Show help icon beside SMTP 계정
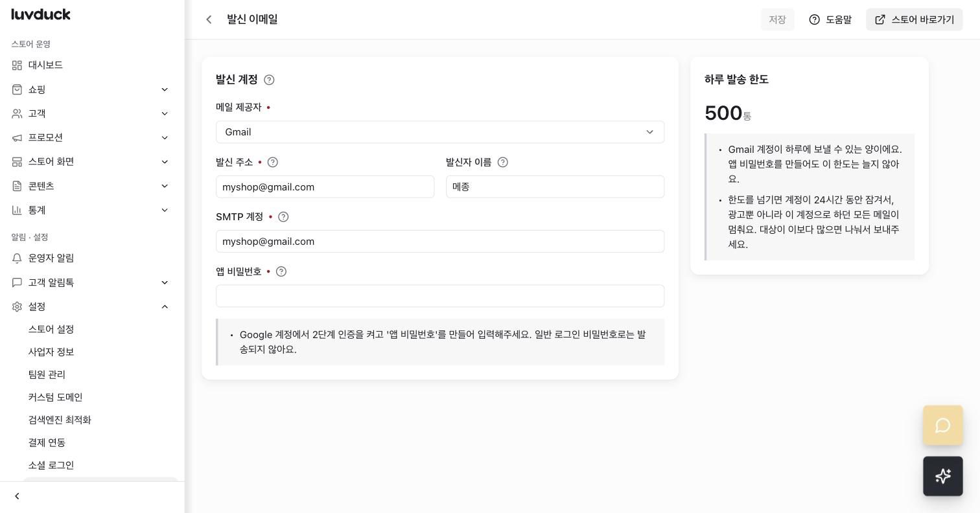 (283, 217)
